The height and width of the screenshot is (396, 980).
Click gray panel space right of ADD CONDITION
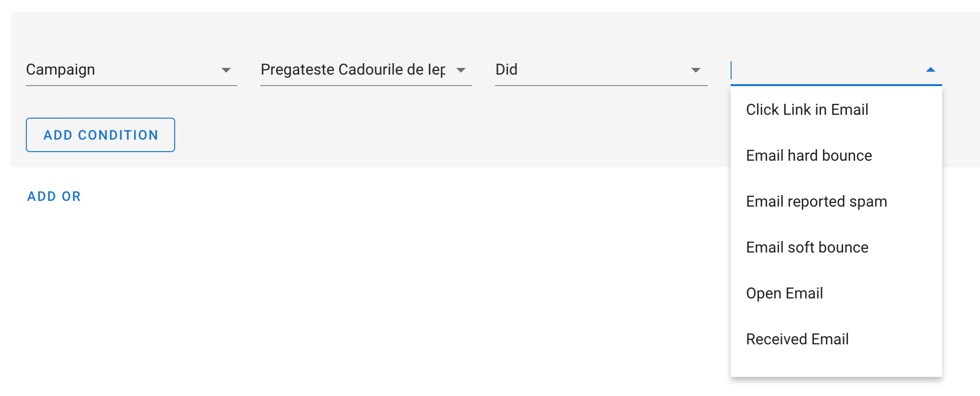pos(431,135)
